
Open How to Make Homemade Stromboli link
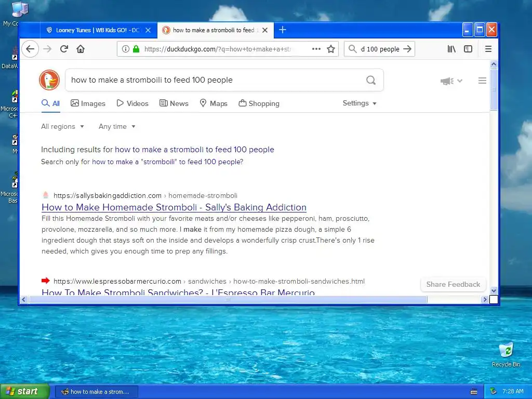pyautogui.click(x=174, y=207)
